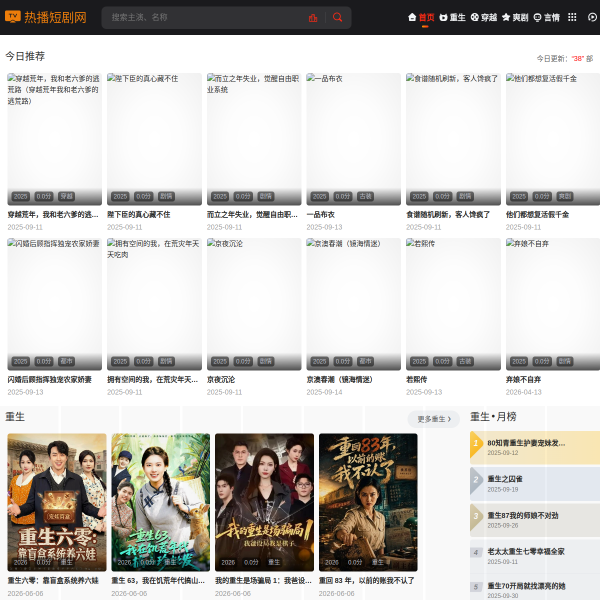Open poster of 而立之年失业,觉醒自由职业系统
600x600 pixels.
[x=254, y=139]
